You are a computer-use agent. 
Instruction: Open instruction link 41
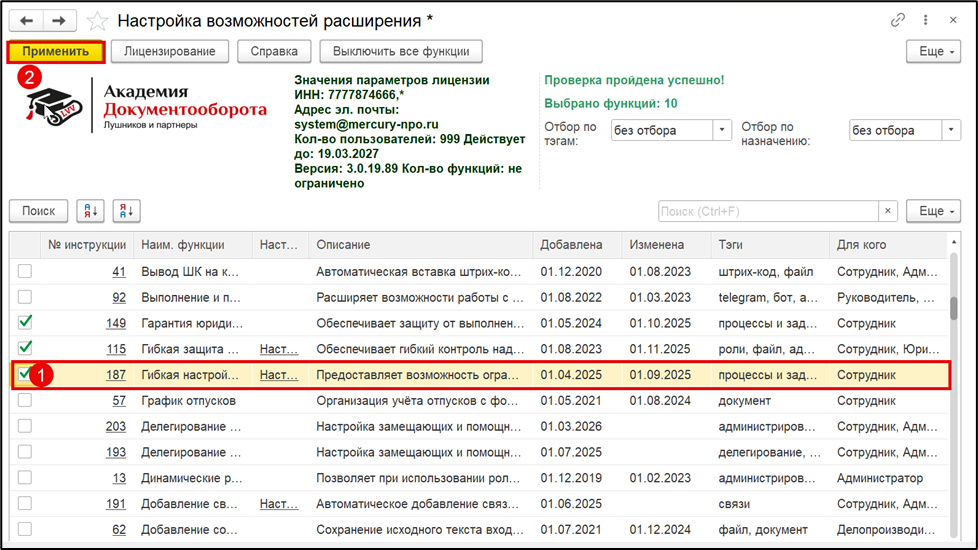click(x=119, y=272)
